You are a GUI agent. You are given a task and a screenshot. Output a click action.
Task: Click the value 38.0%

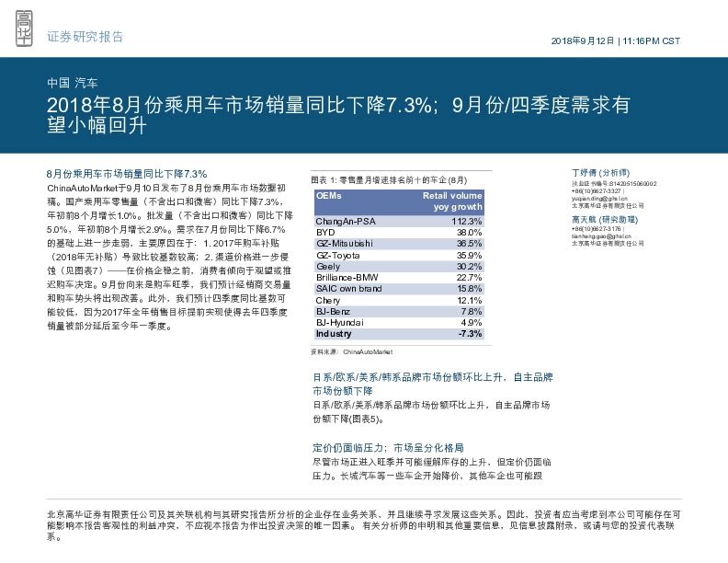469,232
